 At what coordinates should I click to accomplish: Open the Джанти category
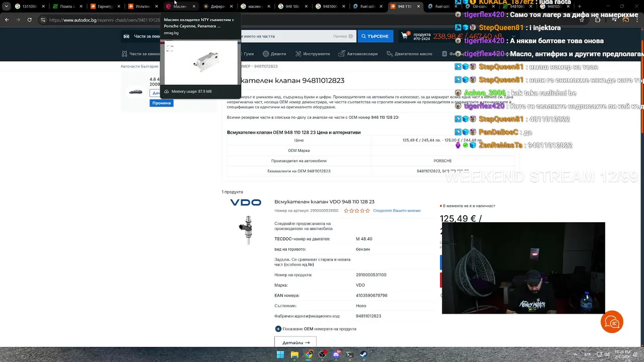[x=278, y=54]
